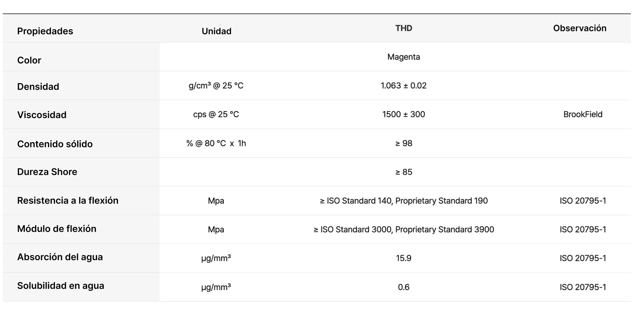
Task: Select the Magenta color value cell
Action: [404, 57]
